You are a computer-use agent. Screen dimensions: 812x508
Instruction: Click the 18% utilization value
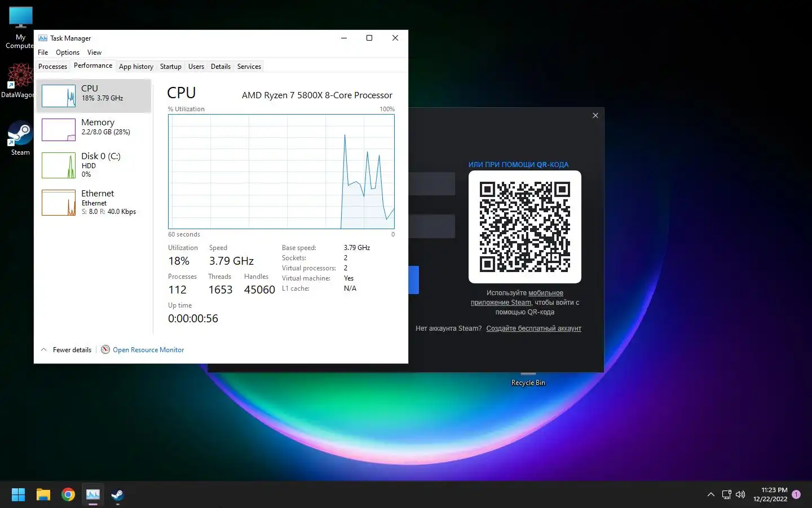coord(179,261)
